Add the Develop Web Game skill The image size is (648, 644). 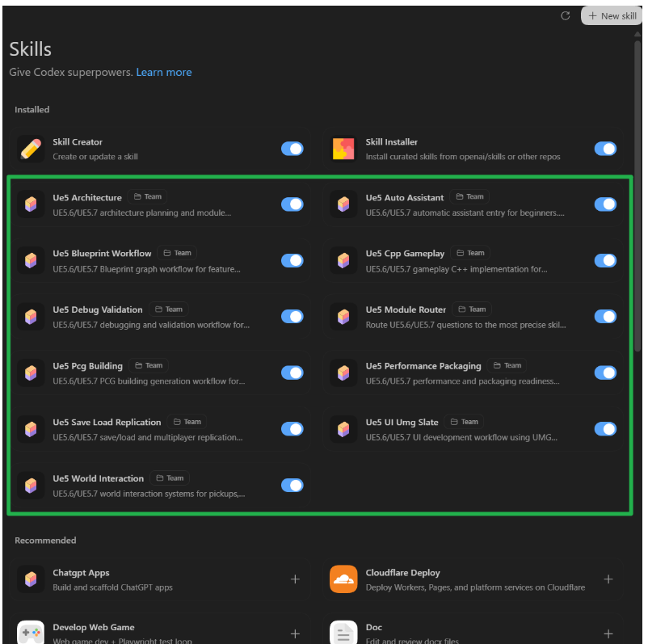(295, 633)
